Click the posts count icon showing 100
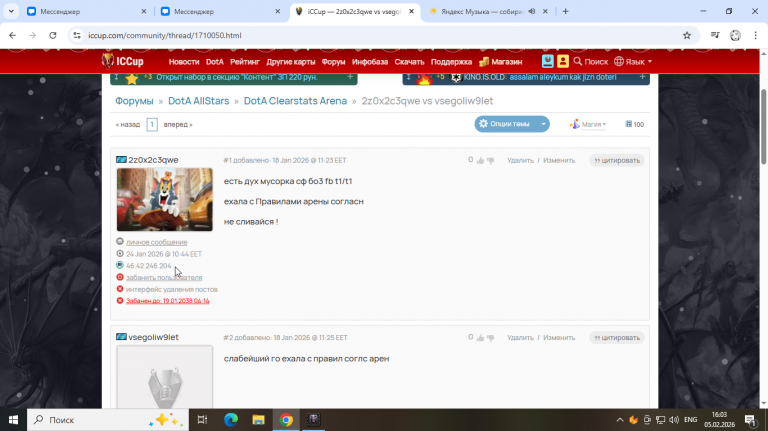This screenshot has height=431, width=768. pos(628,124)
